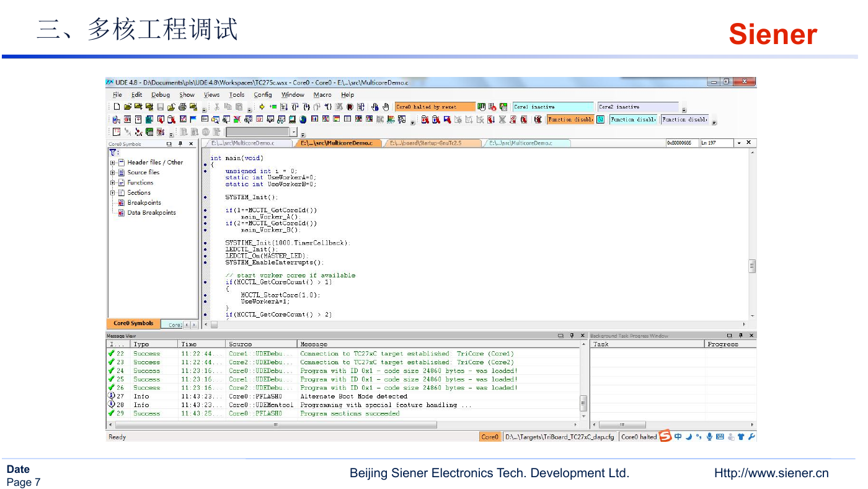Viewport: 868px width, 489px height.
Task: Click the Time column header
Action: (x=201, y=344)
